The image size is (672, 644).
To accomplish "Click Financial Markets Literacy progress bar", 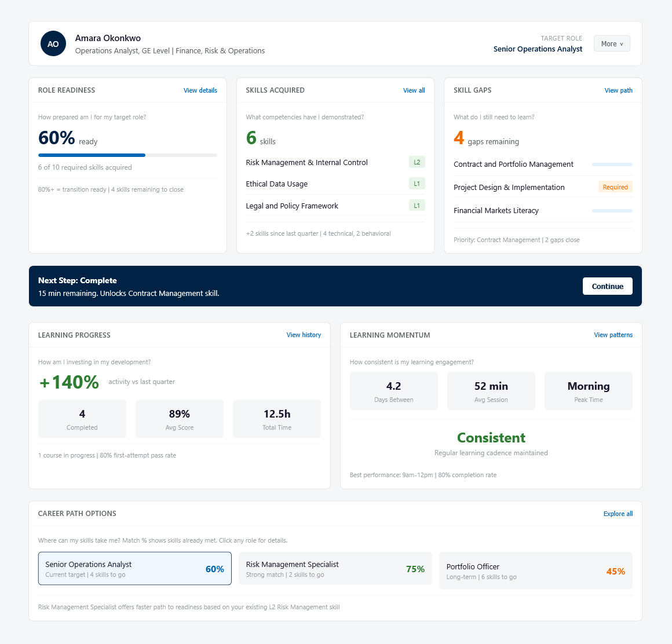I will (x=612, y=211).
